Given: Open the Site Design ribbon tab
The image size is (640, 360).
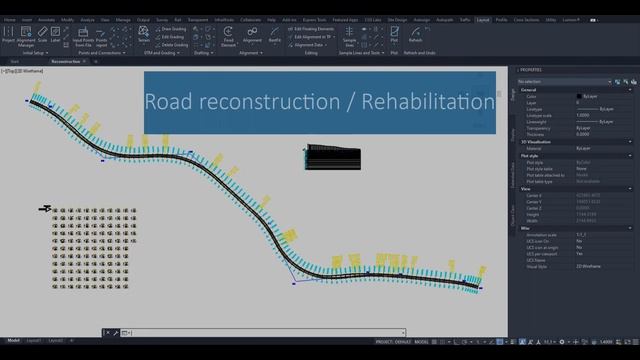Looking at the screenshot, I should coord(397,20).
